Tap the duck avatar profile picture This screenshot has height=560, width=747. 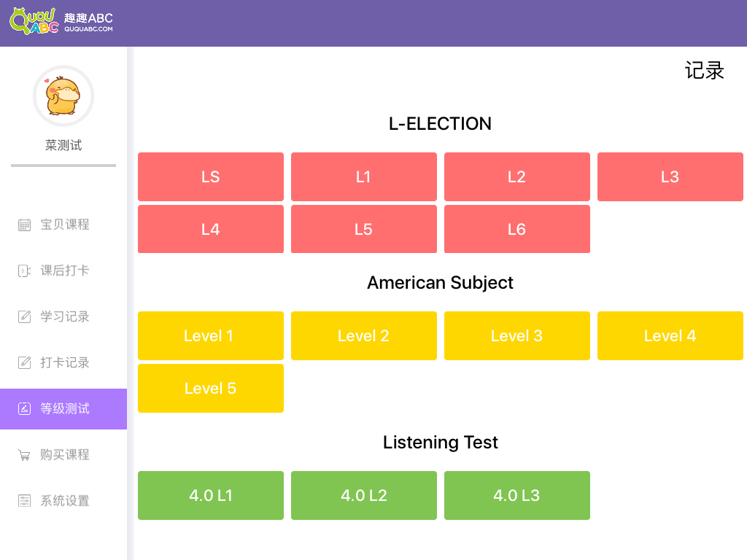point(63,96)
